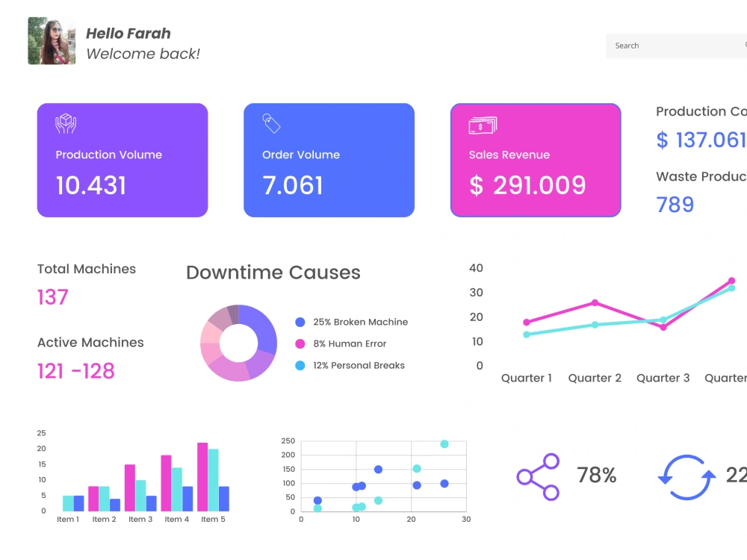The width and height of the screenshot is (747, 560).
Task: Click the Item 5 bar chart label
Action: point(213,520)
